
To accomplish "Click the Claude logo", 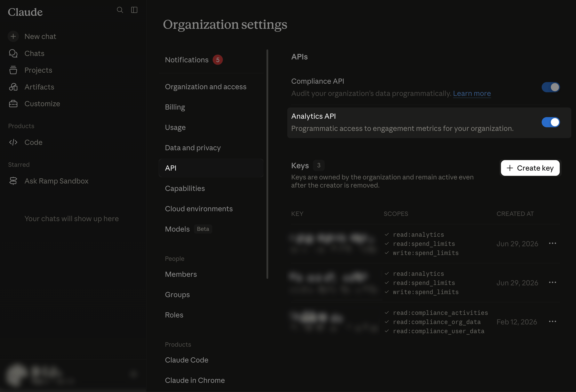I will click(x=25, y=12).
